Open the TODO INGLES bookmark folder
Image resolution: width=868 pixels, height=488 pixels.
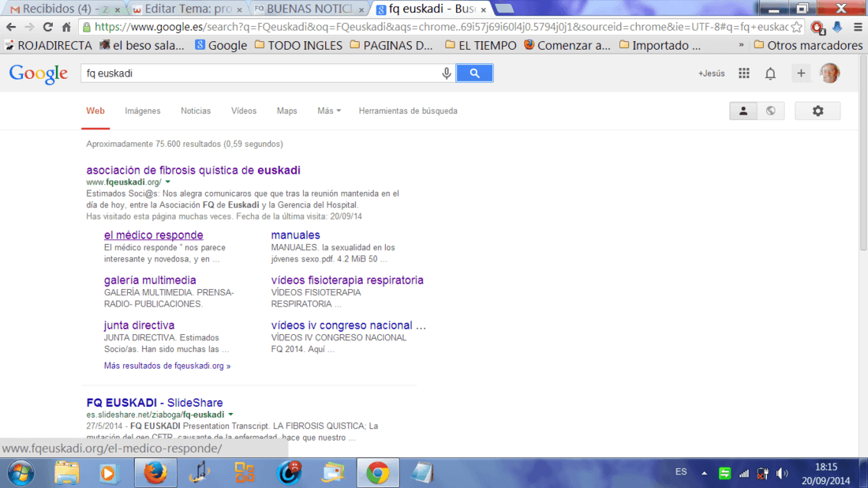[298, 46]
